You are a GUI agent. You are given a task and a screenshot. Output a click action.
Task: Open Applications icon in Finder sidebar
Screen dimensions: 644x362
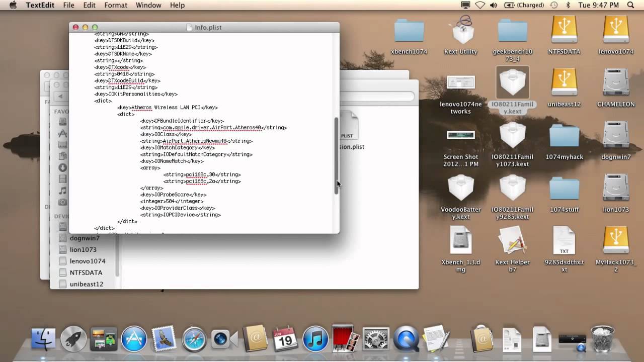pos(63,133)
